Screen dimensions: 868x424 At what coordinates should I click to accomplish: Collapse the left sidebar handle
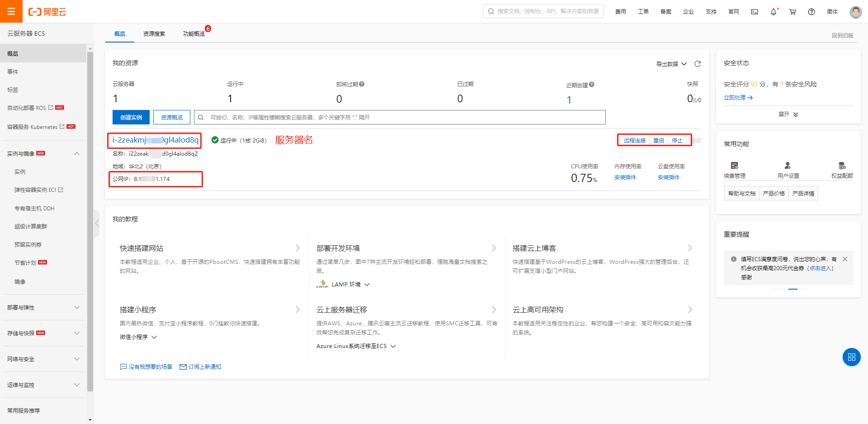(x=97, y=223)
